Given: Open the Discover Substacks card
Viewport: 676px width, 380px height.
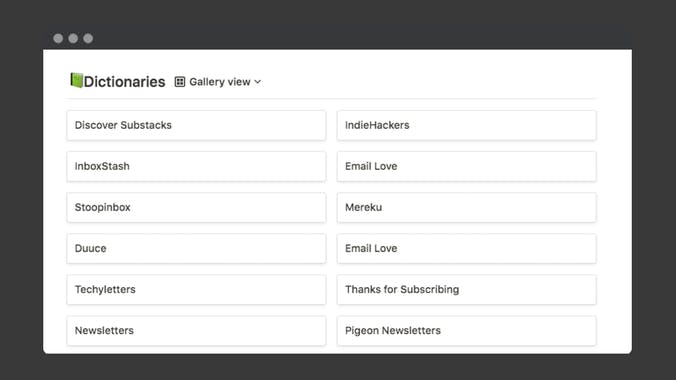Looking at the screenshot, I should (x=196, y=125).
